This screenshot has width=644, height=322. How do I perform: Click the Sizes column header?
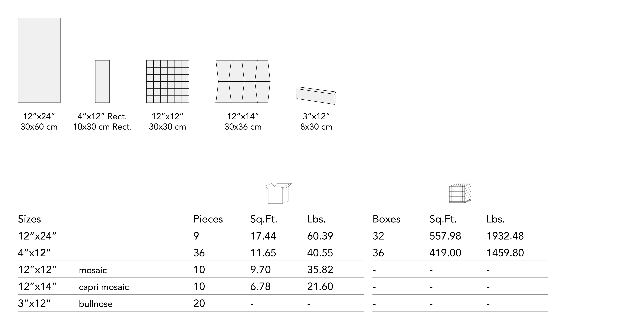(29, 219)
